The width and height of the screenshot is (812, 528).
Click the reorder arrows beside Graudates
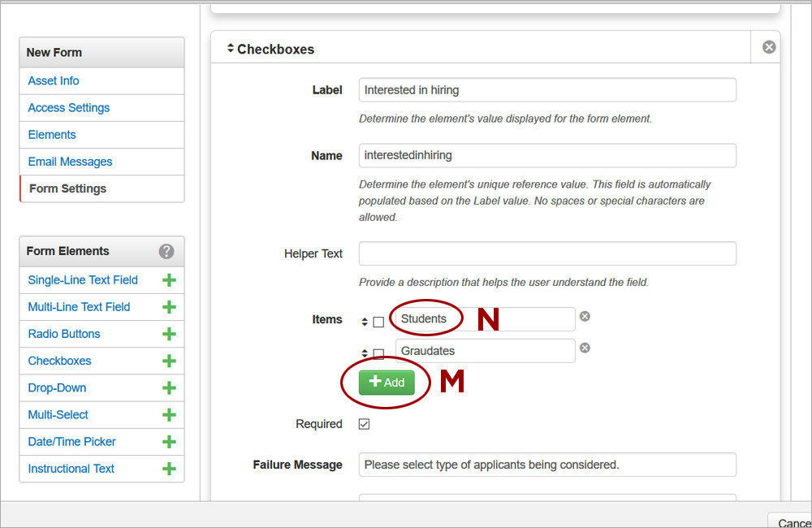point(365,352)
